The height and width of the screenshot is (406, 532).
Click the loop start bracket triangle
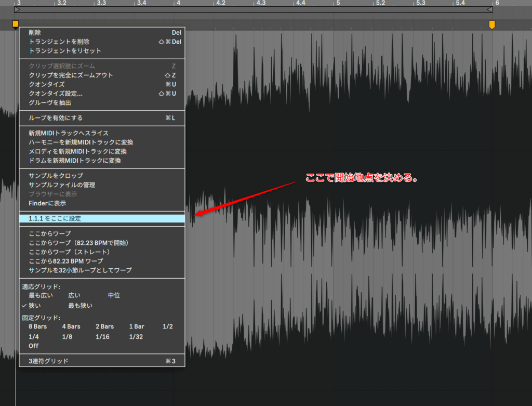[x=17, y=9]
